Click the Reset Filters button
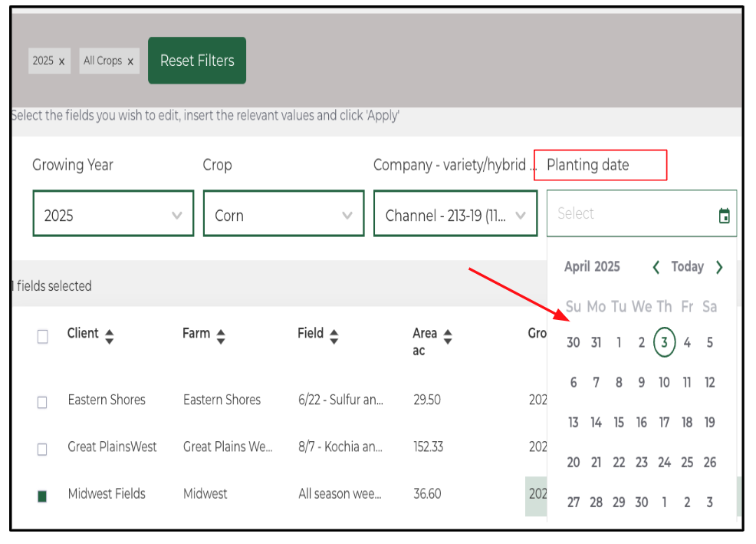756x544 pixels. (197, 61)
